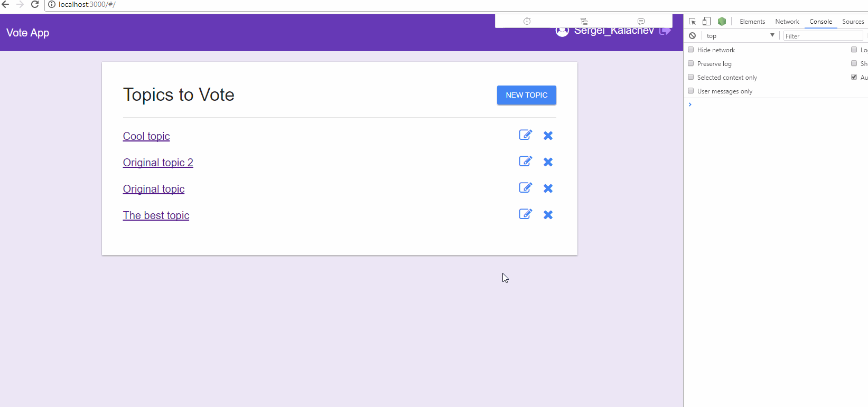The image size is (868, 407).
Task: Enable User messages only checkbox
Action: point(690,91)
